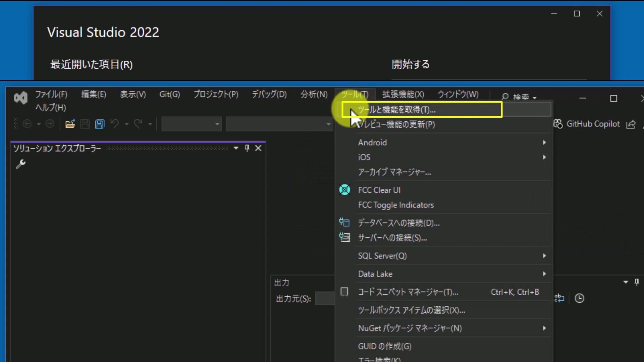644x362 pixels.
Task: Click the undo arrow icon
Action: point(114,124)
